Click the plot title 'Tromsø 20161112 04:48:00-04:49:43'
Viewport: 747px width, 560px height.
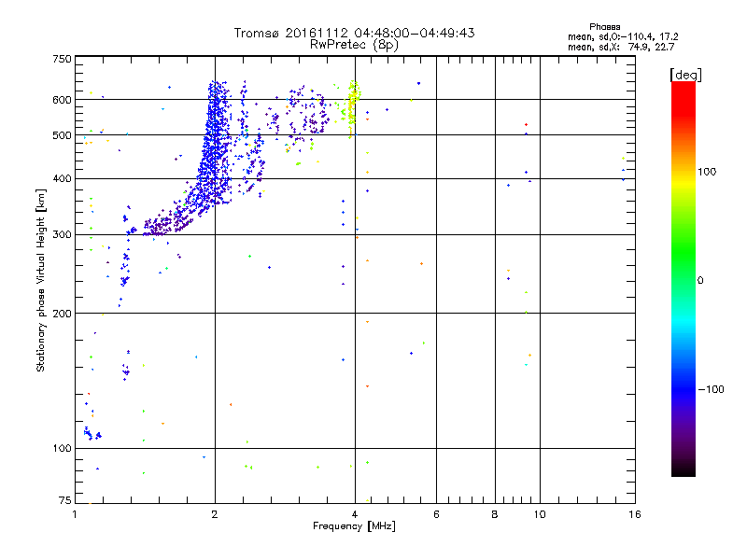click(x=354, y=33)
